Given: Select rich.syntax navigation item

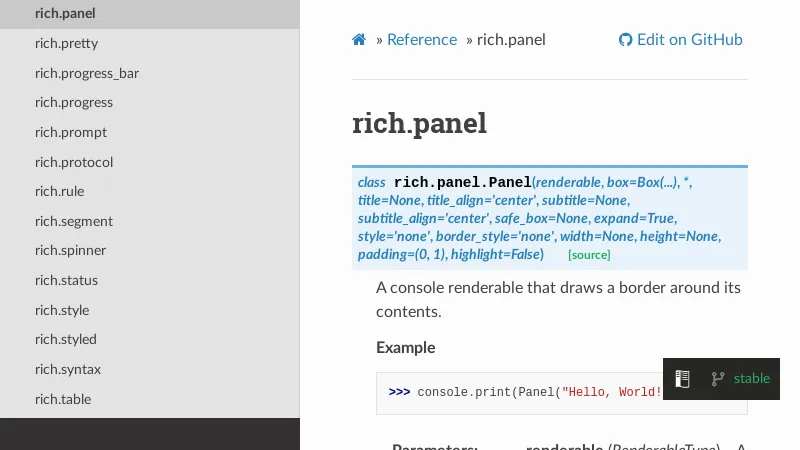Looking at the screenshot, I should click(x=67, y=369).
